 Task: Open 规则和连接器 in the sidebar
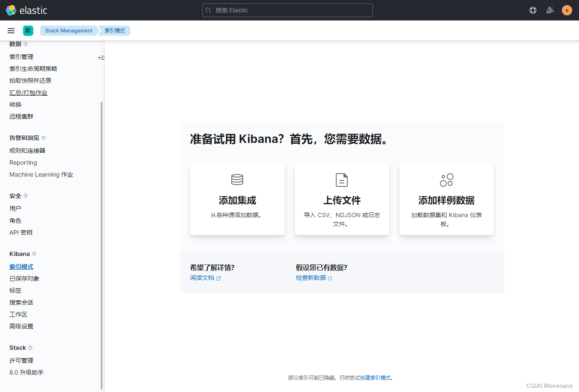[27, 151]
